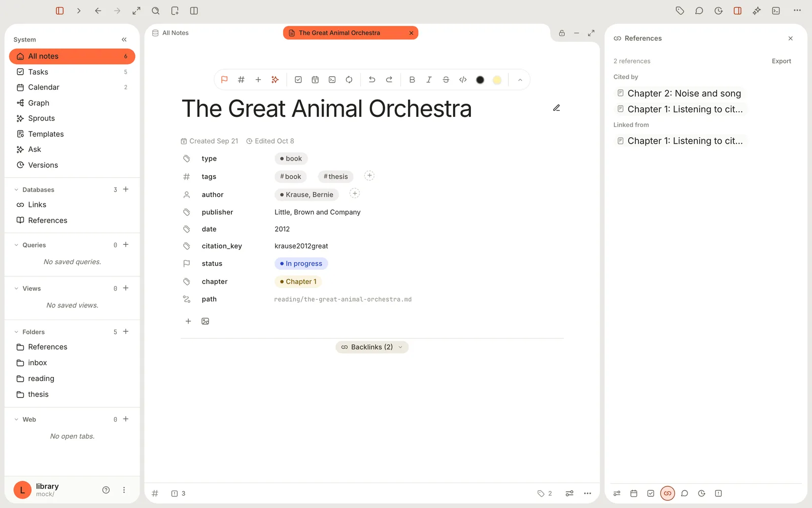Click the undo arrow in toolbar
The height and width of the screenshot is (508, 812).
[x=372, y=80]
